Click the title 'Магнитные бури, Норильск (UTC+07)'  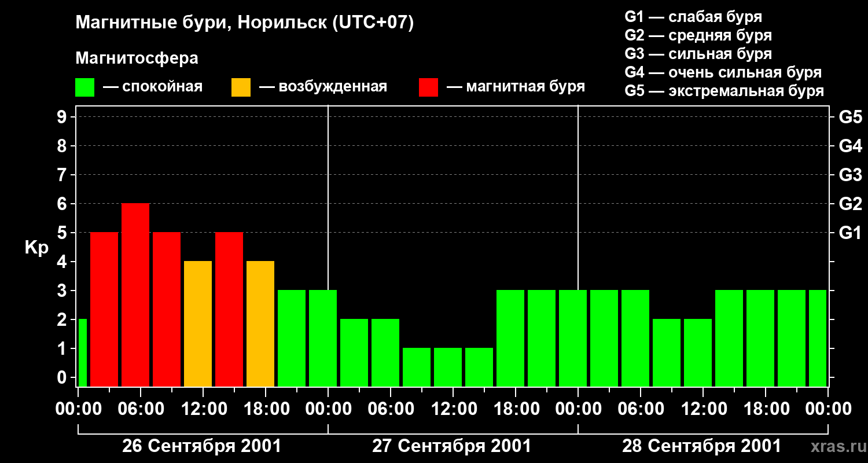pyautogui.click(x=245, y=23)
